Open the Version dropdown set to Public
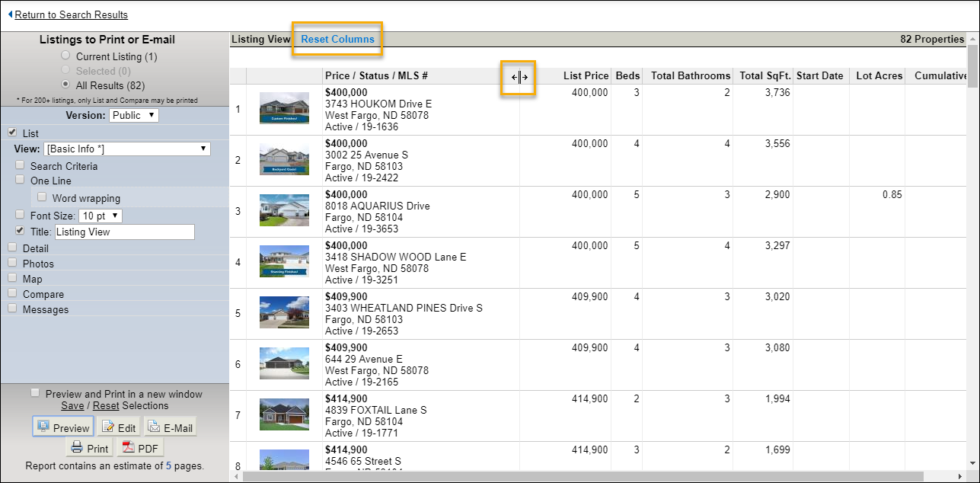 [x=134, y=115]
